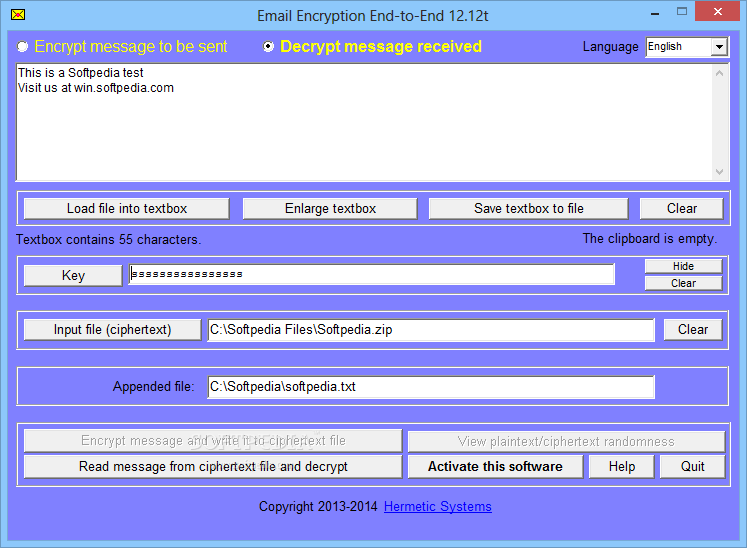Click the 'Language' label
This screenshot has width=747, height=548.
click(x=610, y=47)
